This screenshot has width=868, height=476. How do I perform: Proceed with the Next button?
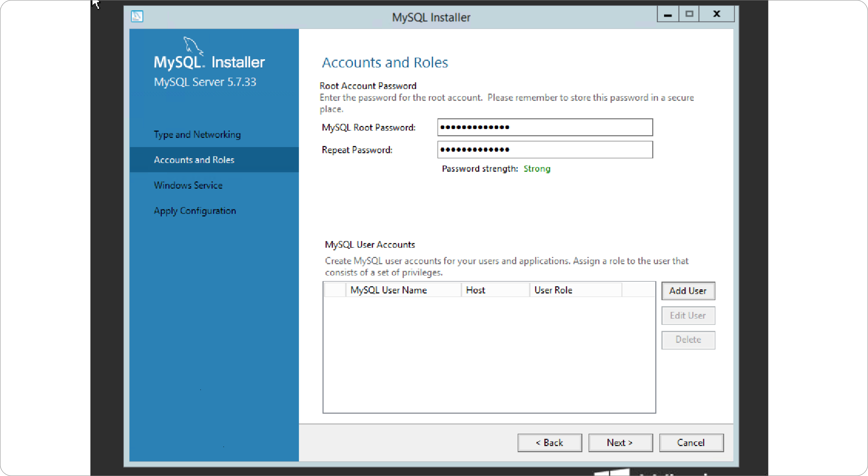point(620,442)
